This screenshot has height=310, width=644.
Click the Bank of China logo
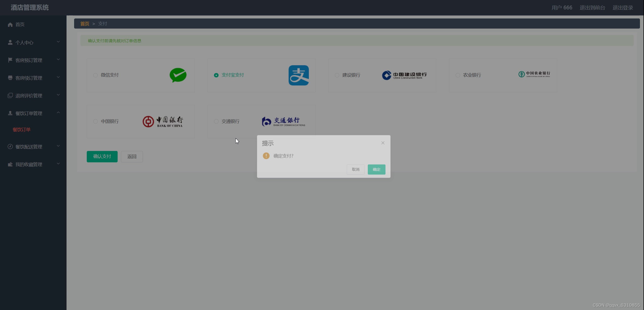coord(163,121)
